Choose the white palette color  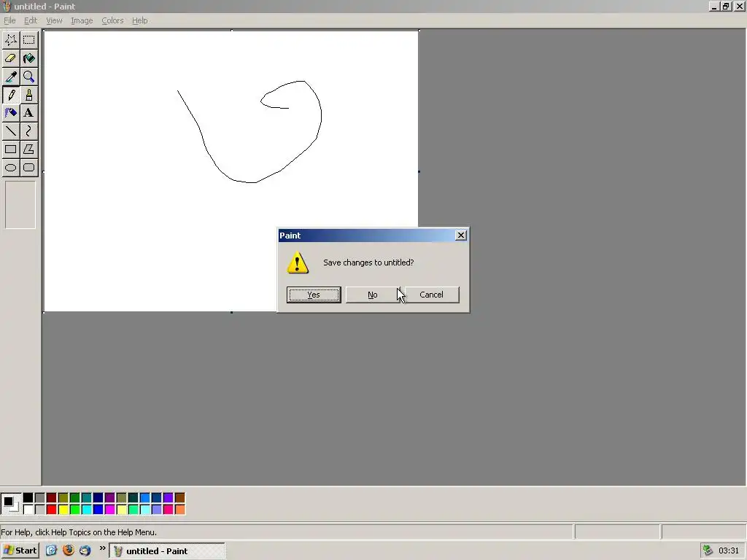(28, 510)
